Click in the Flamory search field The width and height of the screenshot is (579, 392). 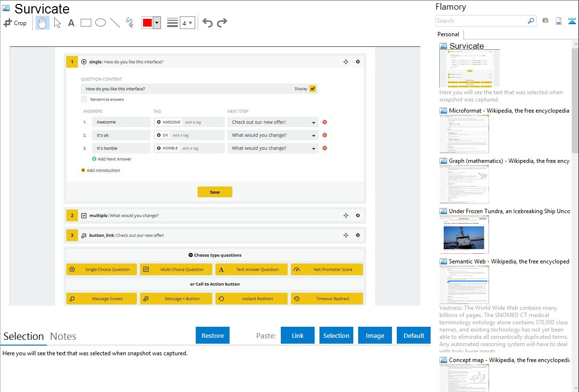pos(481,21)
